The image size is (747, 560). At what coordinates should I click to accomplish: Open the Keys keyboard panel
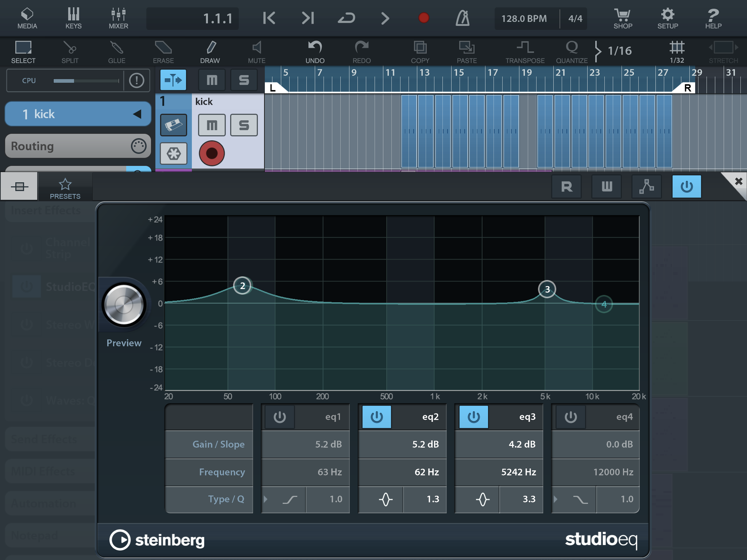[73, 18]
